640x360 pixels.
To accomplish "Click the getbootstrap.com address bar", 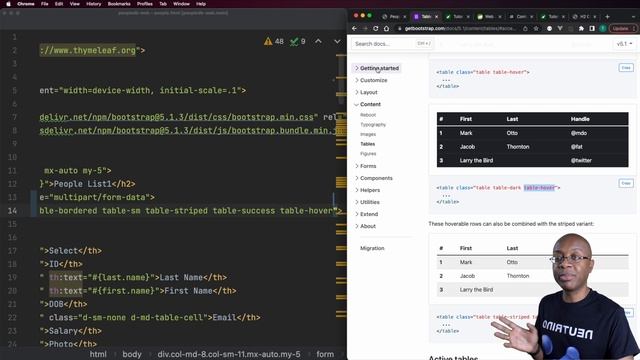I will 457,29.
